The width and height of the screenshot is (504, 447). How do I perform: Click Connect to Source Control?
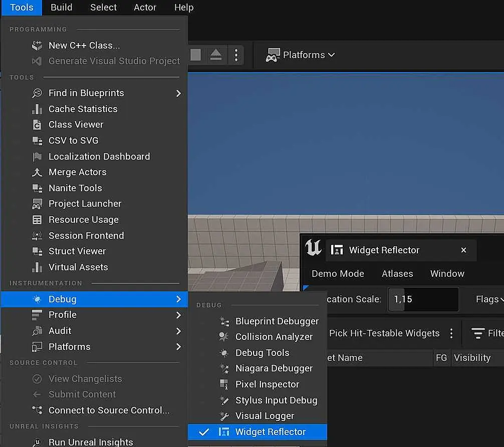[x=109, y=410]
